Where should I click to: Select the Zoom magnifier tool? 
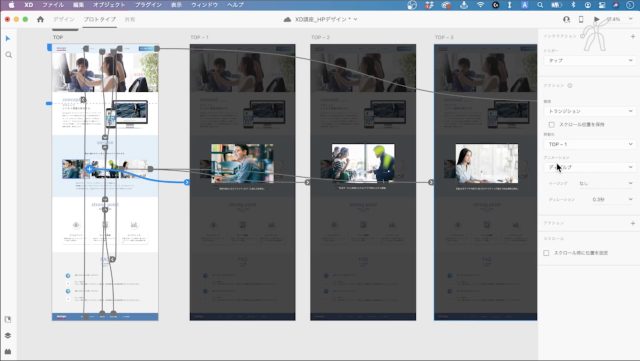pos(9,55)
